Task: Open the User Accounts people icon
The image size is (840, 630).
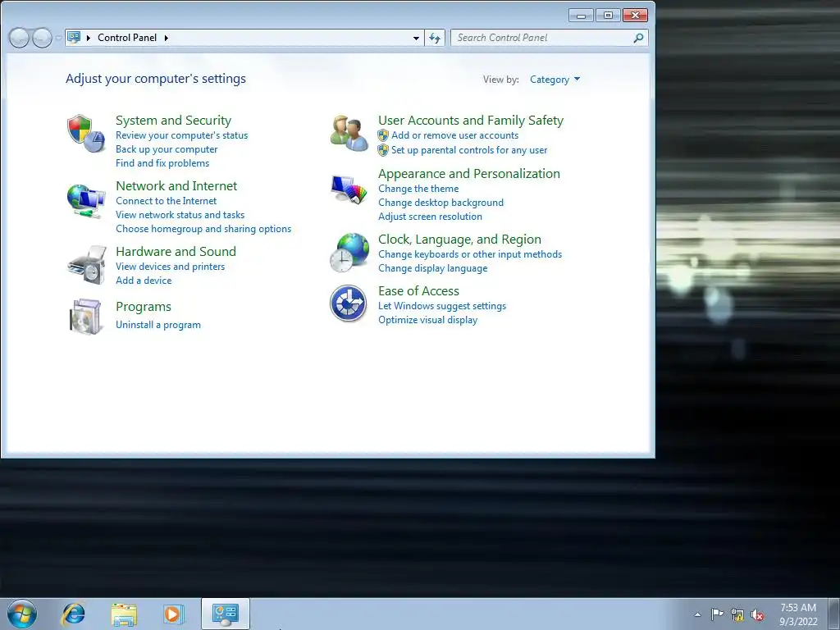Action: pos(349,133)
